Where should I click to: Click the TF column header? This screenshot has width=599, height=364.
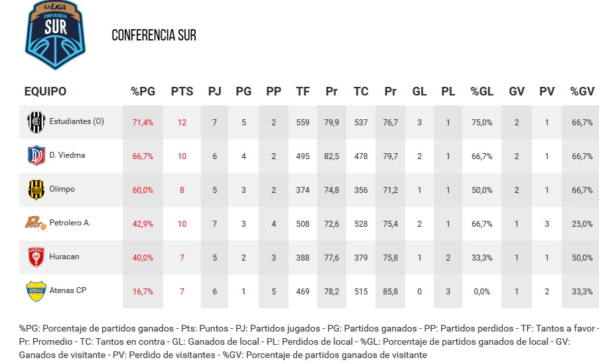pos(302,91)
